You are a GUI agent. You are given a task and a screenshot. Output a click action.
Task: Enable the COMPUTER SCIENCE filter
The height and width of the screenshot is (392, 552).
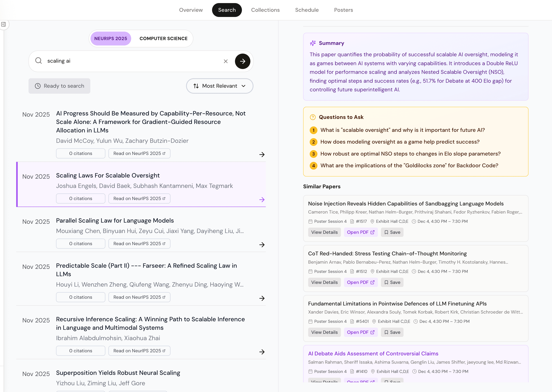[x=163, y=38]
